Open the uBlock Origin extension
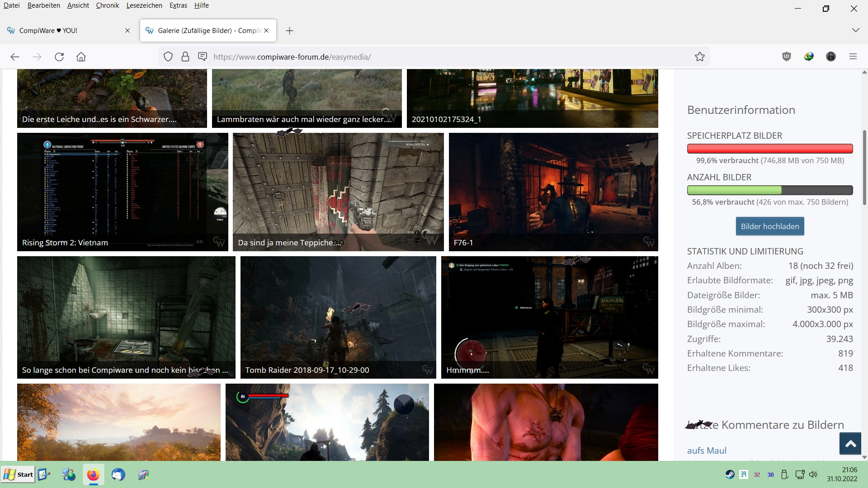 tap(787, 56)
